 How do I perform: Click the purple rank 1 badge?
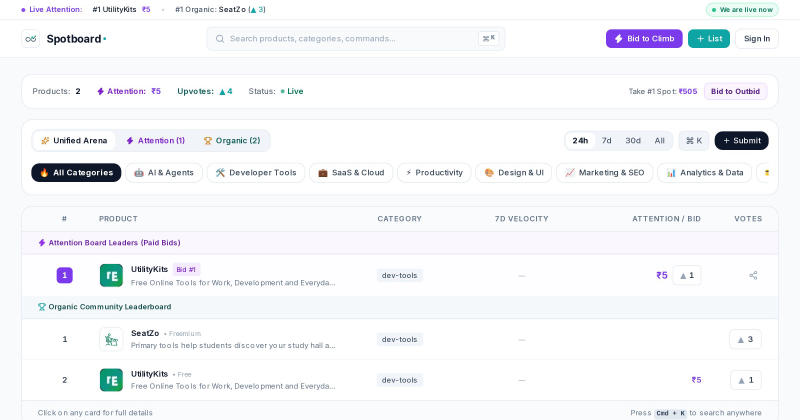click(x=64, y=276)
